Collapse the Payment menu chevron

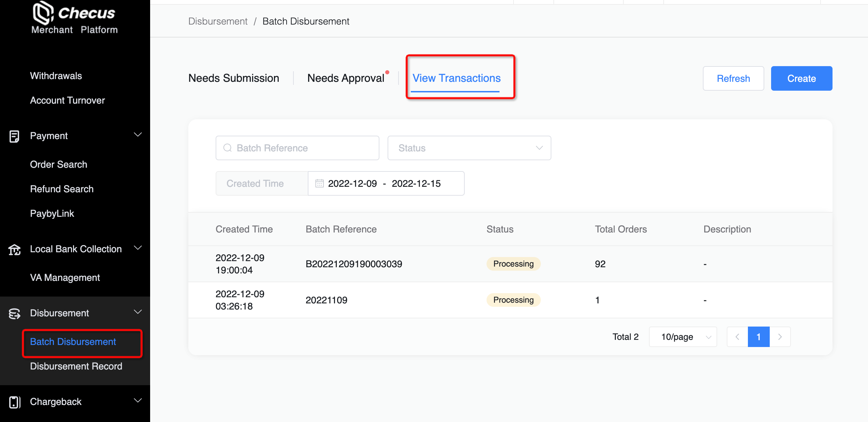coord(138,135)
